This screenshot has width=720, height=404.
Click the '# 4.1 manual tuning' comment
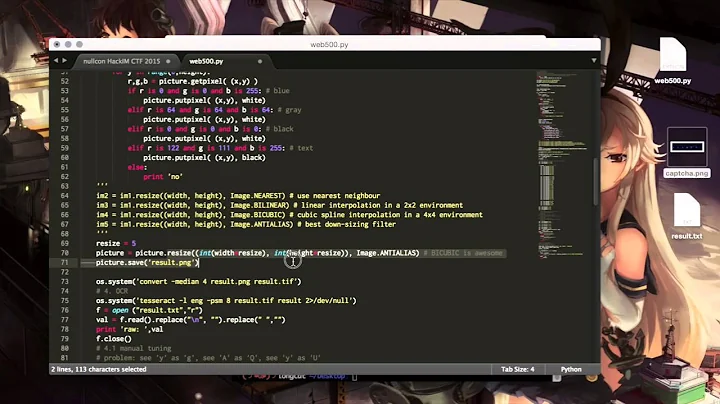(x=134, y=348)
